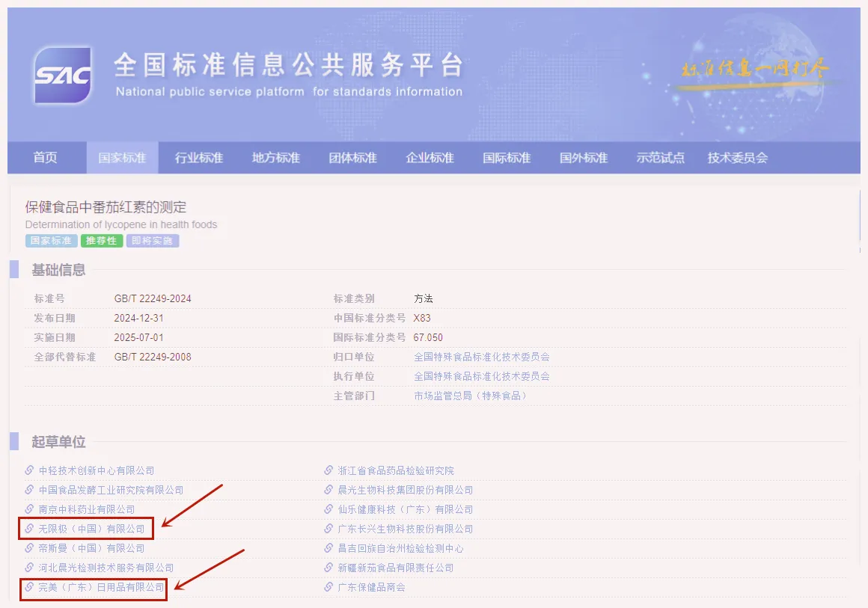This screenshot has width=868, height=608.
Task: Click the 即将实施 status badge
Action: click(152, 241)
